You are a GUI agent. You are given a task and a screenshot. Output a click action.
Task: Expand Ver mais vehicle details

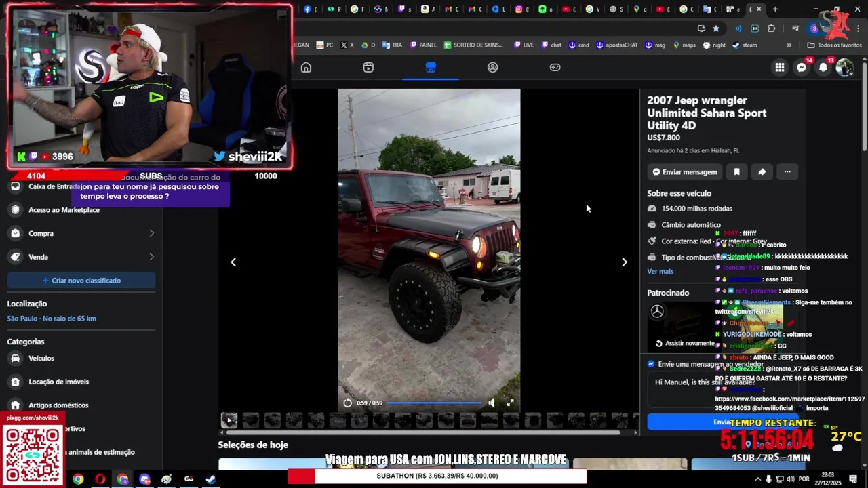pyautogui.click(x=660, y=271)
